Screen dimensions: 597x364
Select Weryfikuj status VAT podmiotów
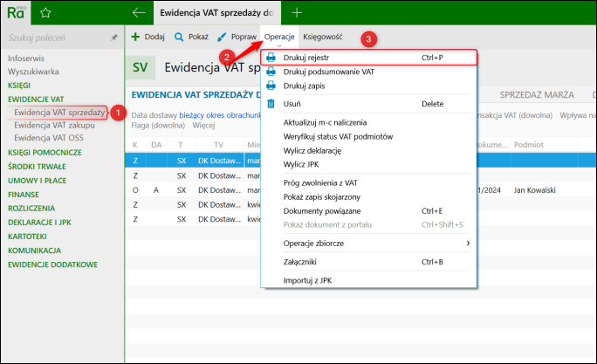pyautogui.click(x=368, y=136)
